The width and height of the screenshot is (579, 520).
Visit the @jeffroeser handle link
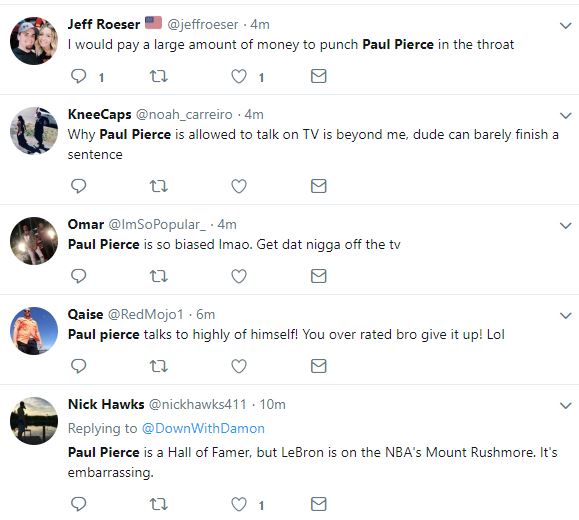pyautogui.click(x=203, y=25)
